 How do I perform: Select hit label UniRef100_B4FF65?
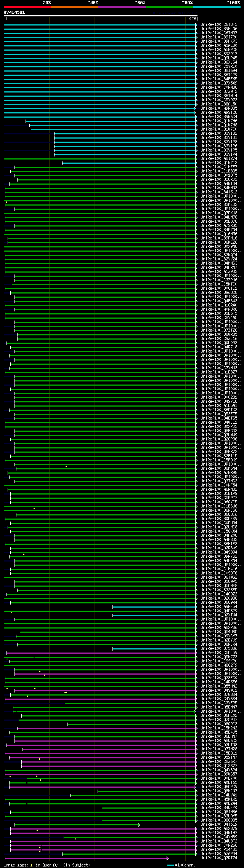pos(219,79)
